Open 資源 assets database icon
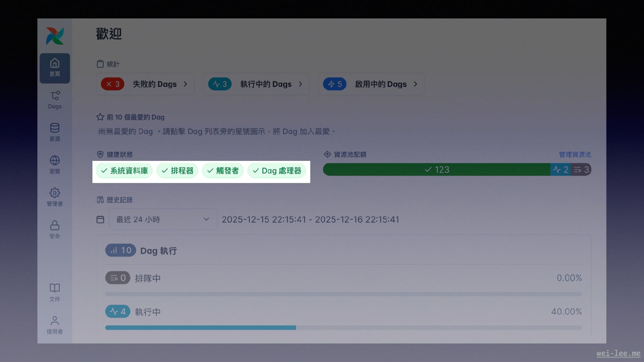Image resolution: width=644 pixels, height=362 pixels. point(55,132)
